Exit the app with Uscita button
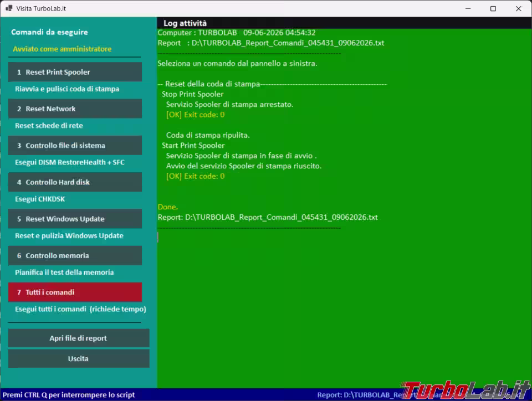 point(78,358)
